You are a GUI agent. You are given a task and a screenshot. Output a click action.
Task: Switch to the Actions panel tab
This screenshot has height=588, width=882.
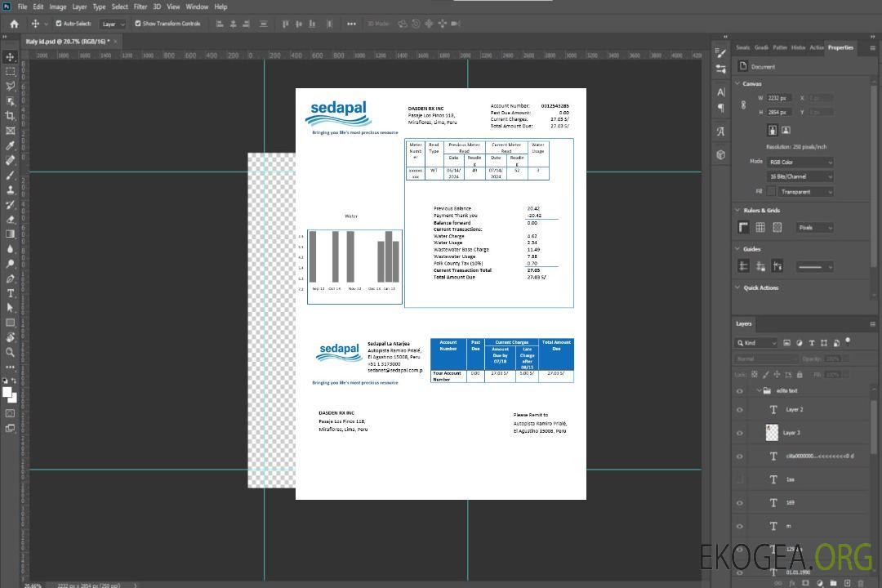pyautogui.click(x=816, y=47)
